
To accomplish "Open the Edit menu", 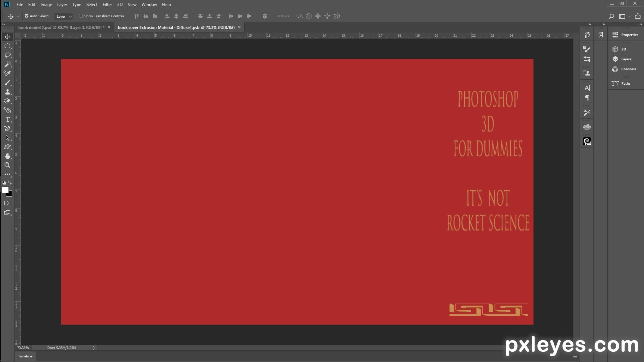I will (x=32, y=5).
